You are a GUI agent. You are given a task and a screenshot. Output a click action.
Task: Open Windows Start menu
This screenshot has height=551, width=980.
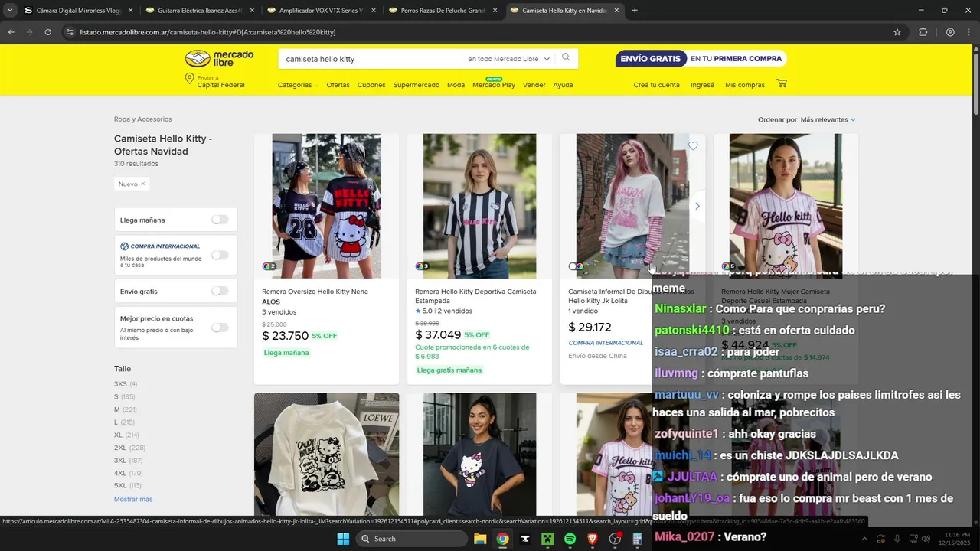(x=343, y=539)
